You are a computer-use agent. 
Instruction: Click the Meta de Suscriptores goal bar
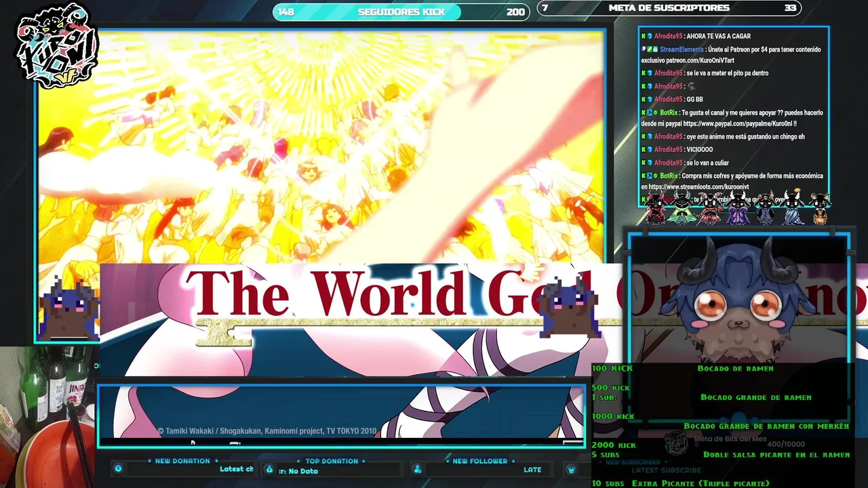669,8
